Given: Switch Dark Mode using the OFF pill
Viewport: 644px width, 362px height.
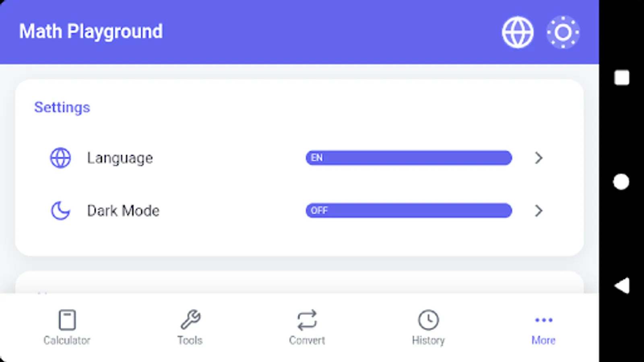Looking at the screenshot, I should tap(409, 210).
